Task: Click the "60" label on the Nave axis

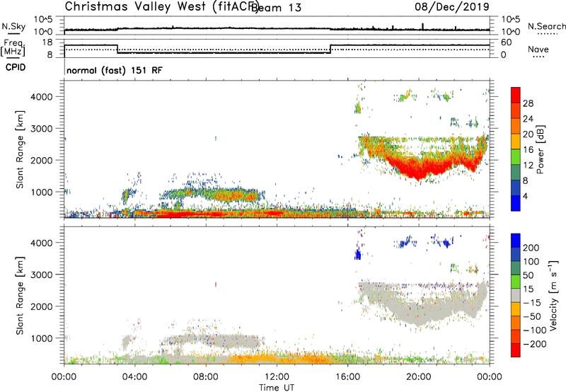Action: click(506, 42)
